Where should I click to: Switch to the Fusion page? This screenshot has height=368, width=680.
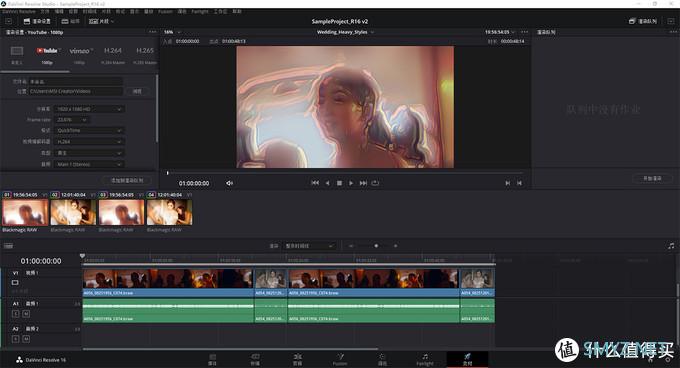point(340,359)
